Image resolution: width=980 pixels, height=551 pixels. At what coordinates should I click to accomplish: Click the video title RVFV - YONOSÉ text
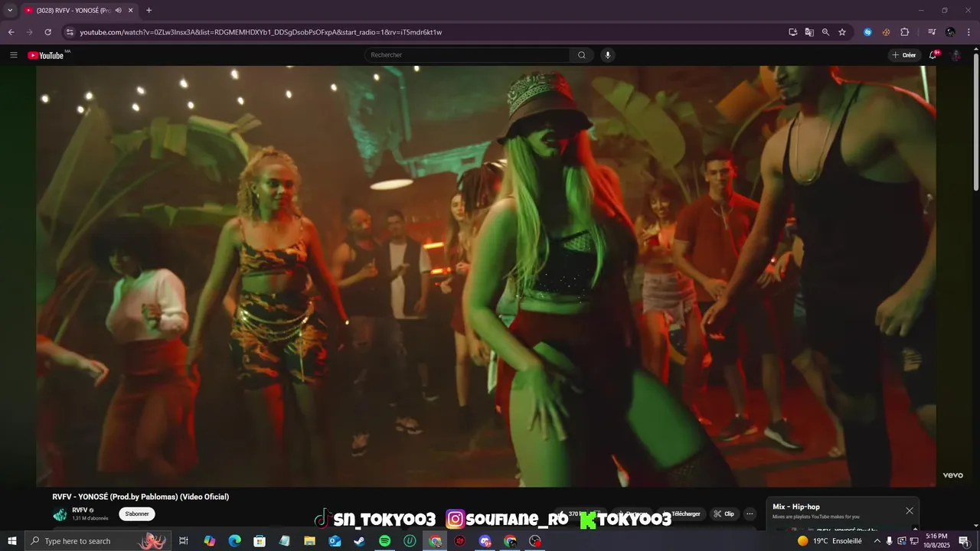pyautogui.click(x=140, y=497)
